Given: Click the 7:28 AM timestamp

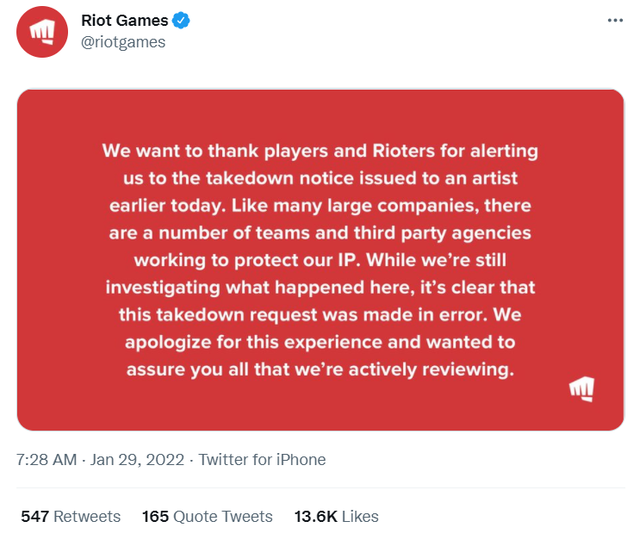Looking at the screenshot, I should (x=47, y=460).
